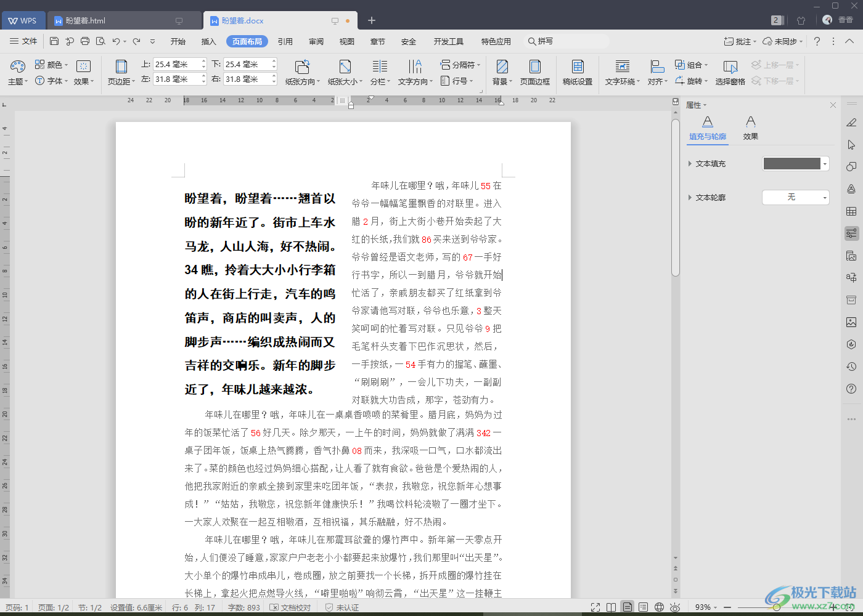Open the 主题 theme palette icon

click(x=17, y=66)
